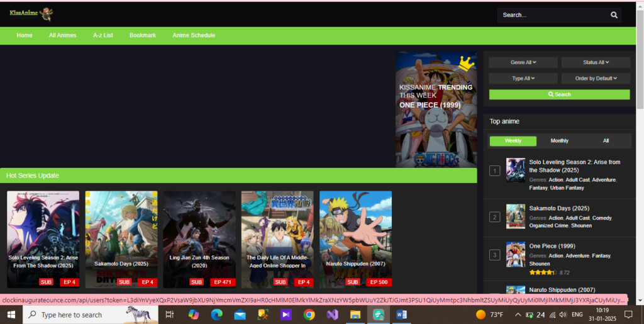The height and width of the screenshot is (324, 644).
Task: Launch Copilot from the taskbar
Action: click(x=193, y=315)
